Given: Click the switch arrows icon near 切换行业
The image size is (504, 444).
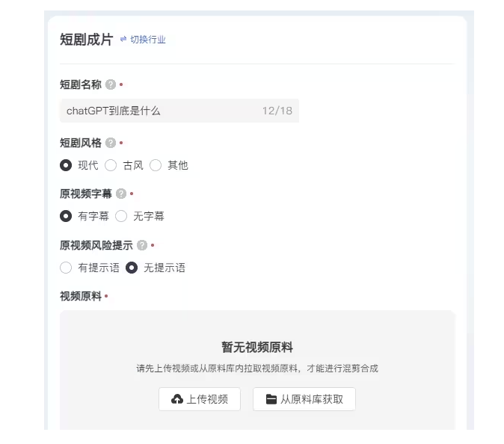Looking at the screenshot, I should point(123,39).
